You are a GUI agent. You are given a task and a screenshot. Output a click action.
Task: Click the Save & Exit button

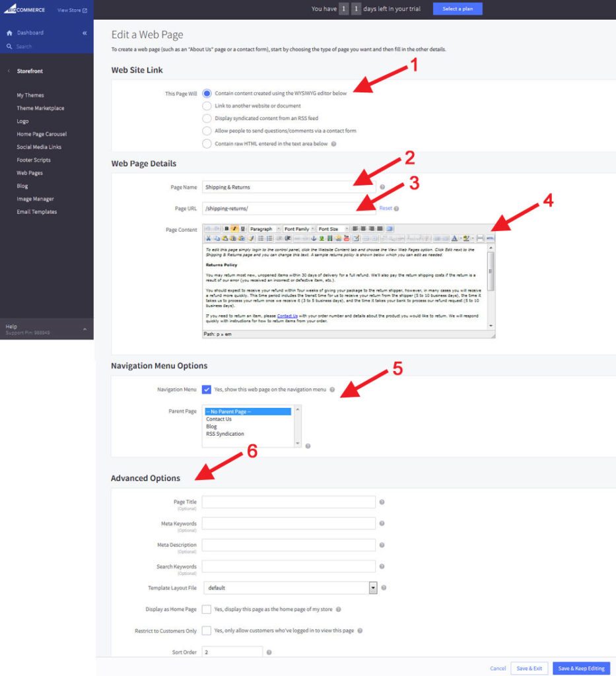530,668
